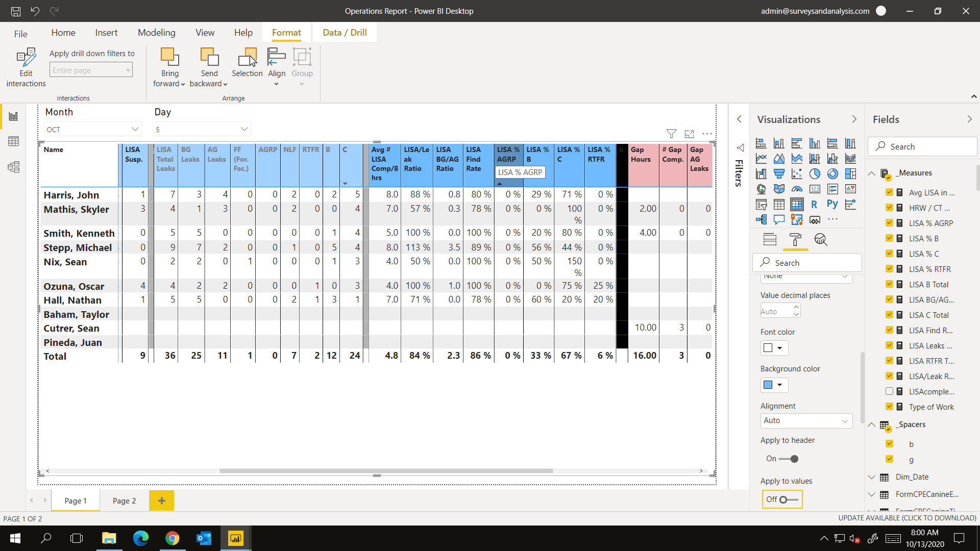Click the Edit interactions button

[x=26, y=67]
